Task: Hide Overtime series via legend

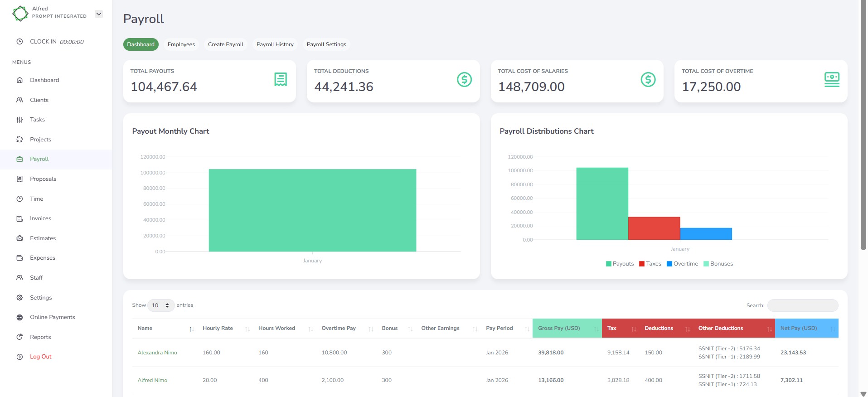Action: click(682, 264)
